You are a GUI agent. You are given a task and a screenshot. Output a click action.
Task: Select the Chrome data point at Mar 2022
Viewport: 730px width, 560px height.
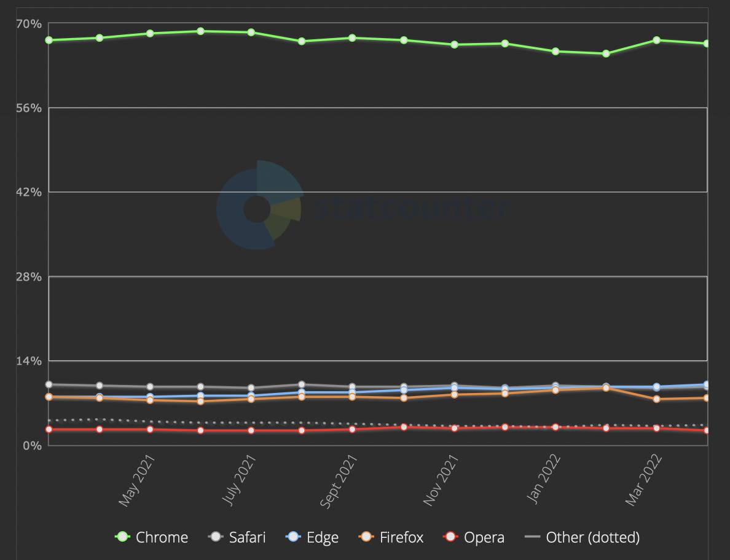pos(657,41)
